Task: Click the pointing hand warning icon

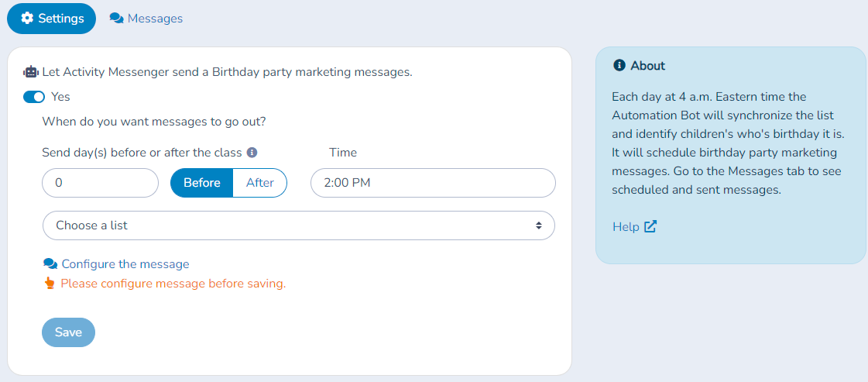Action: [50, 284]
